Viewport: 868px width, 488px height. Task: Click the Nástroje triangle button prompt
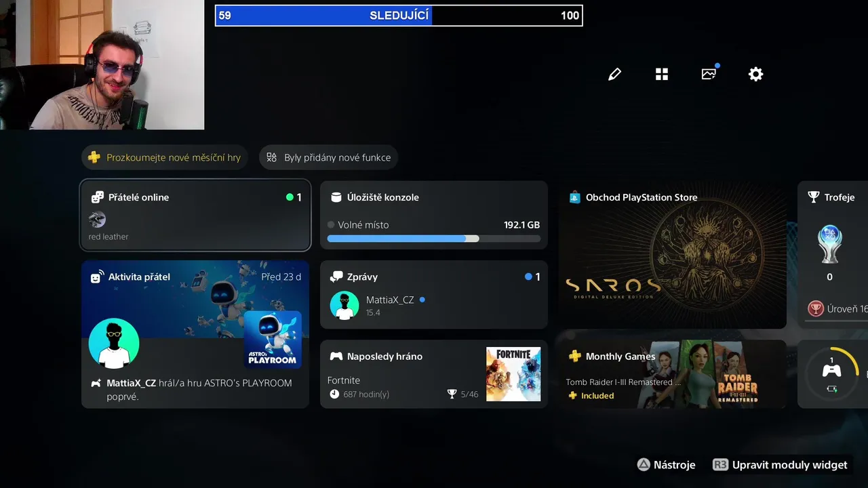point(666,465)
